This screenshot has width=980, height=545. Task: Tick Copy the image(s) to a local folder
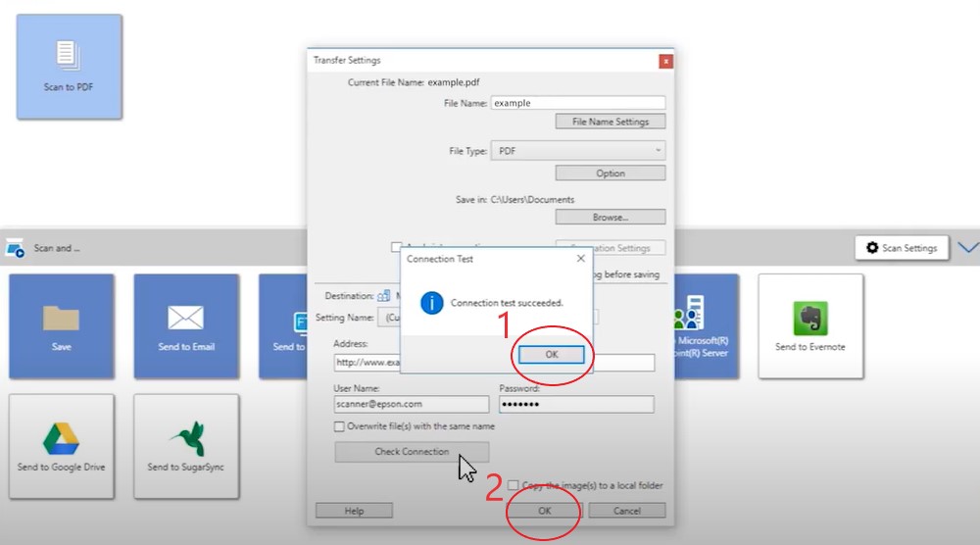514,485
